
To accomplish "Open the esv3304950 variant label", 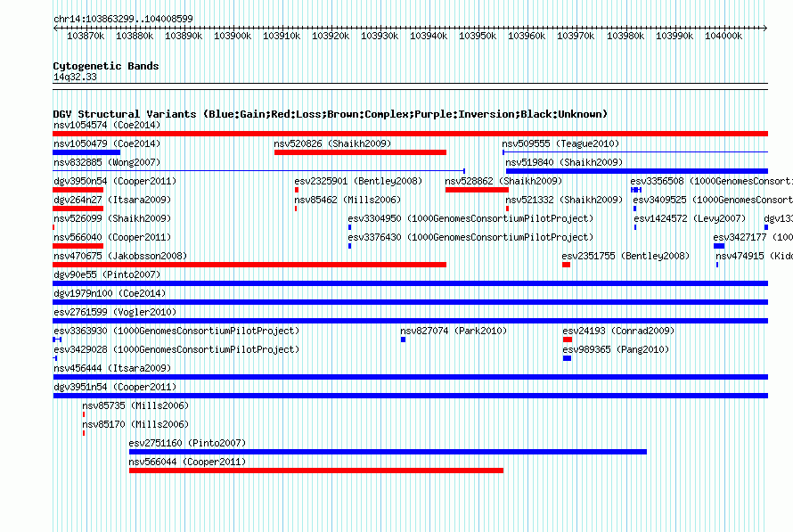I will (470, 218).
